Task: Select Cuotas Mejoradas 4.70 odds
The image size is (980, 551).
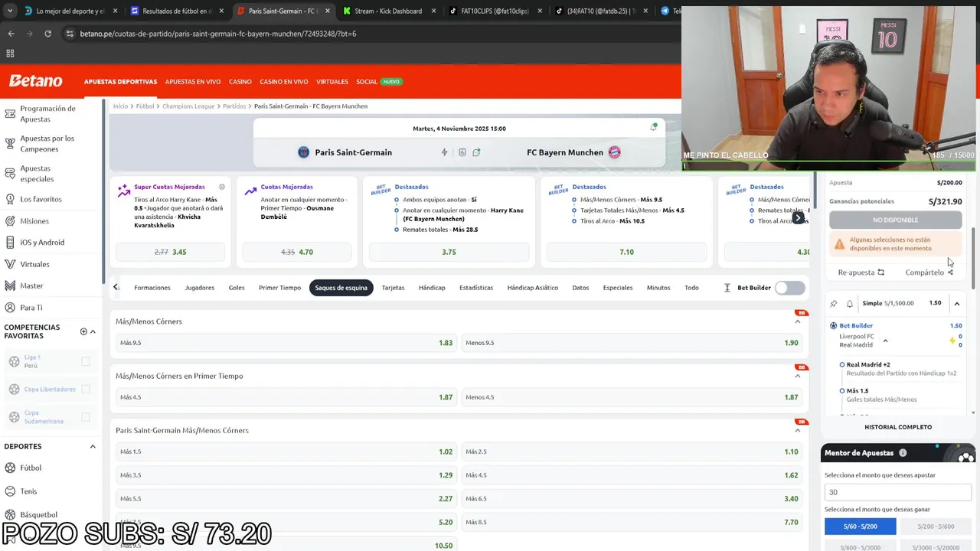Action: [297, 252]
